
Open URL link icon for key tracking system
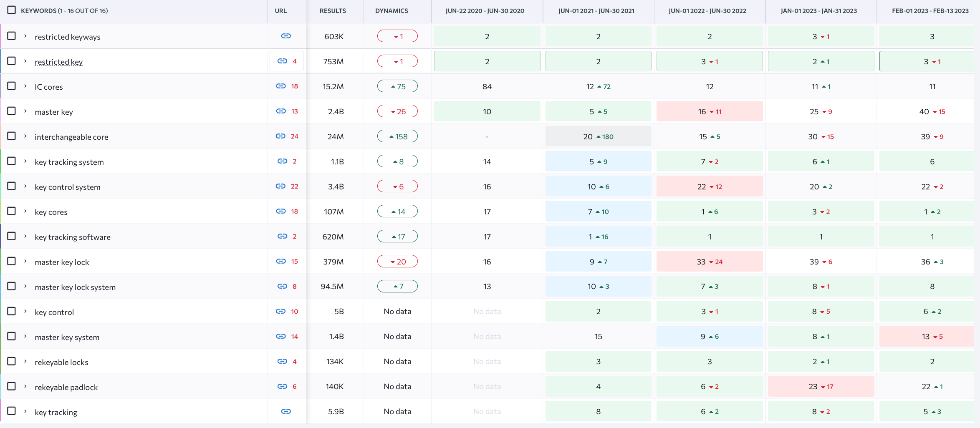[283, 161]
